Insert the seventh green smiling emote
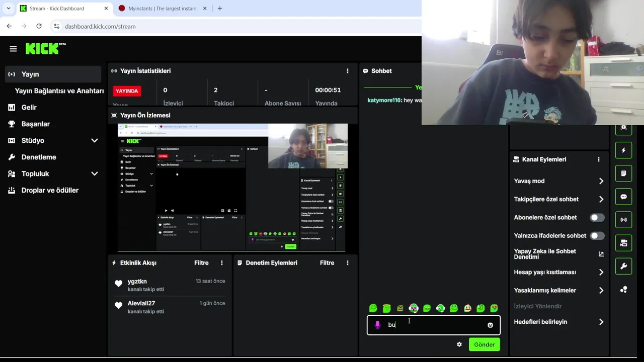This screenshot has width=644, height=362. point(454,308)
